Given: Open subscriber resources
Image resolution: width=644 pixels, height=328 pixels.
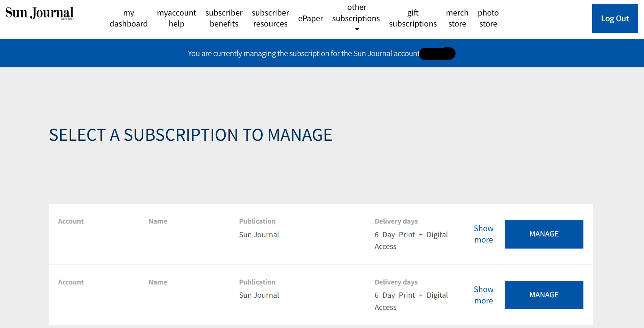Looking at the screenshot, I should (x=270, y=18).
